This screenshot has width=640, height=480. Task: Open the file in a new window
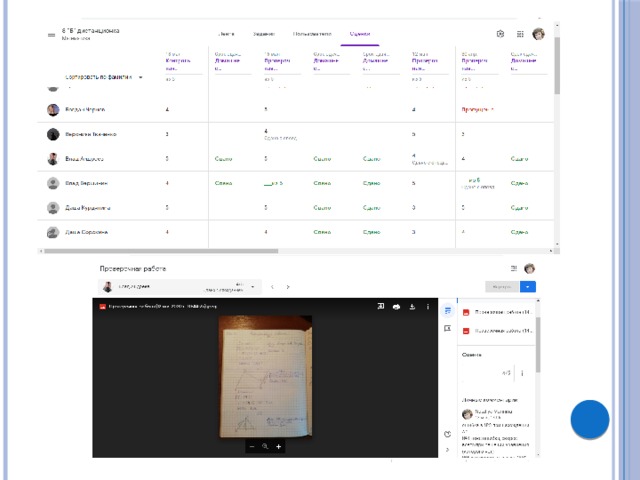(380, 306)
